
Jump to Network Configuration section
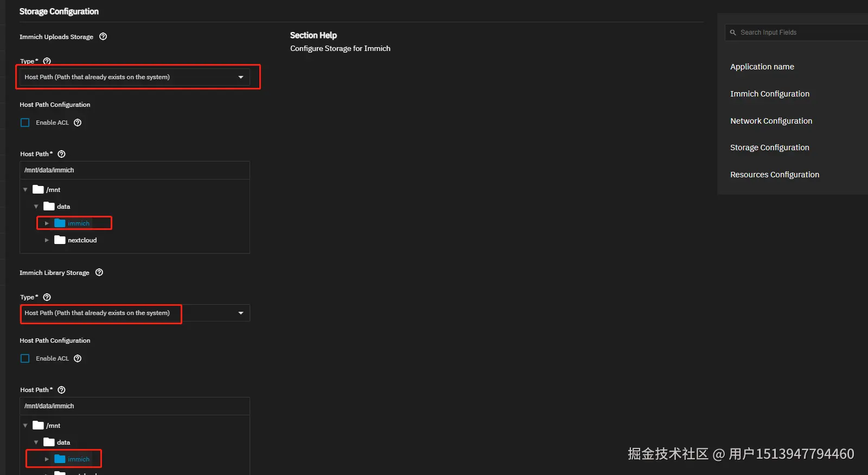point(771,121)
